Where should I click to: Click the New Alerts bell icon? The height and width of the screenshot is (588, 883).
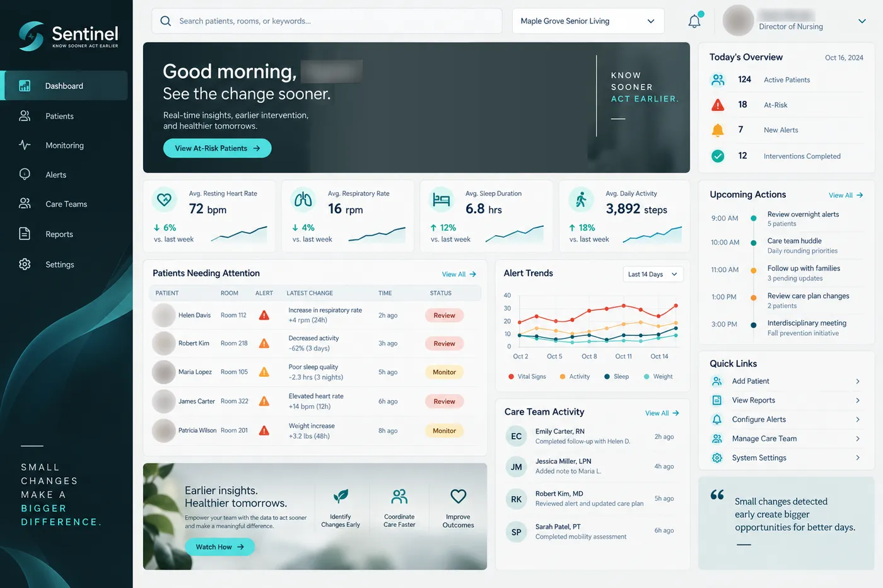(718, 130)
